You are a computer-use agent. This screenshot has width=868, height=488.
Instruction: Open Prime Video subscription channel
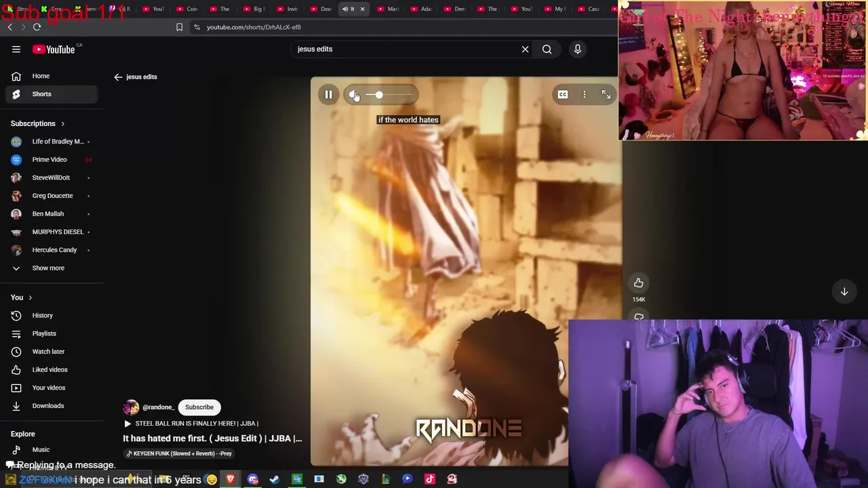pyautogui.click(x=52, y=159)
